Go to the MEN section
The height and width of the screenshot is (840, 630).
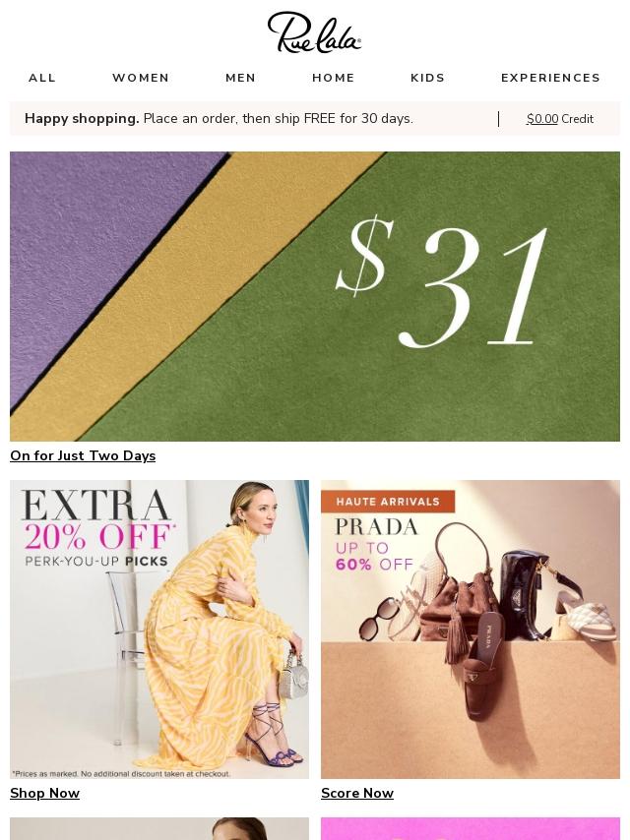click(x=240, y=78)
